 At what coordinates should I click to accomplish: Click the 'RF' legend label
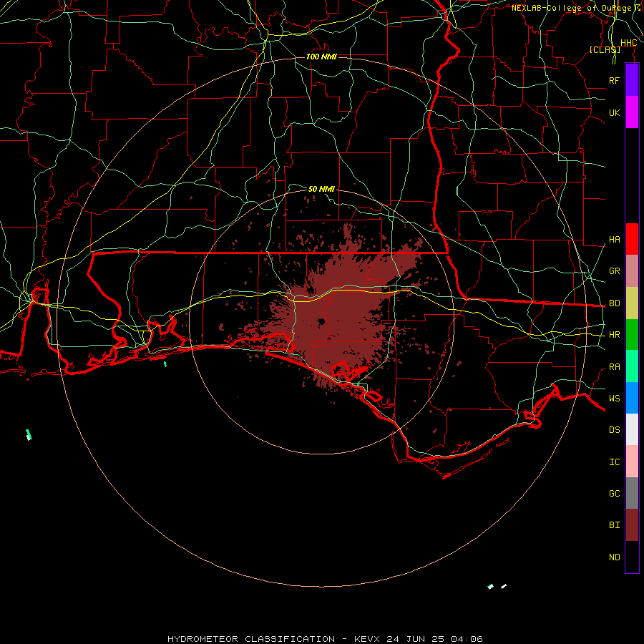coord(615,80)
